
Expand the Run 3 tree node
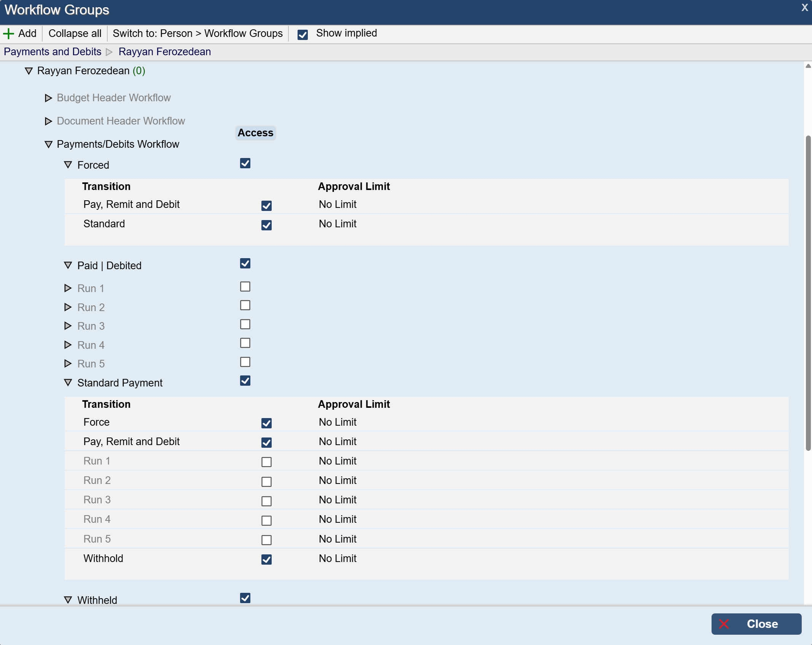(x=68, y=326)
